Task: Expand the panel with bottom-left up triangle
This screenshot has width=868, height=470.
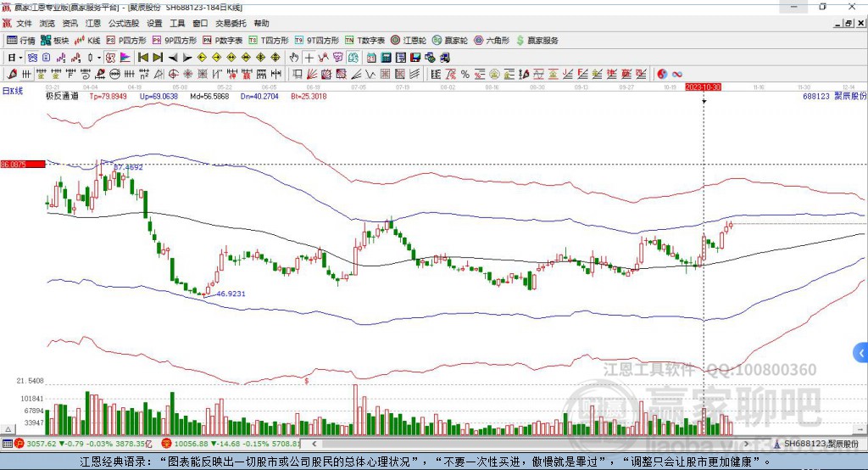Action: (x=8, y=429)
